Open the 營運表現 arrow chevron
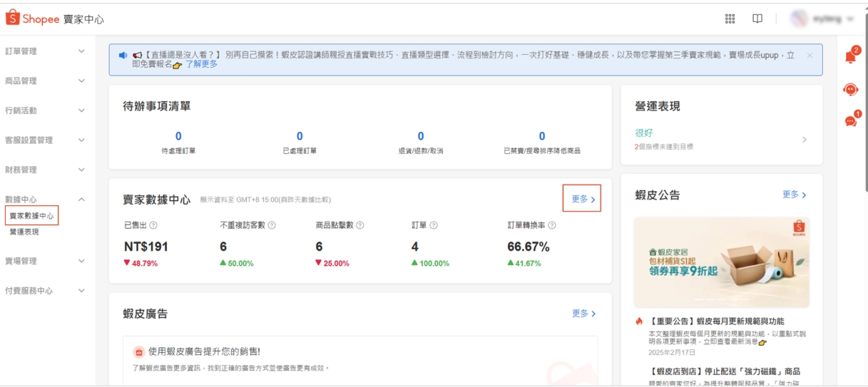Image resolution: width=868 pixels, height=387 pixels. (x=805, y=140)
